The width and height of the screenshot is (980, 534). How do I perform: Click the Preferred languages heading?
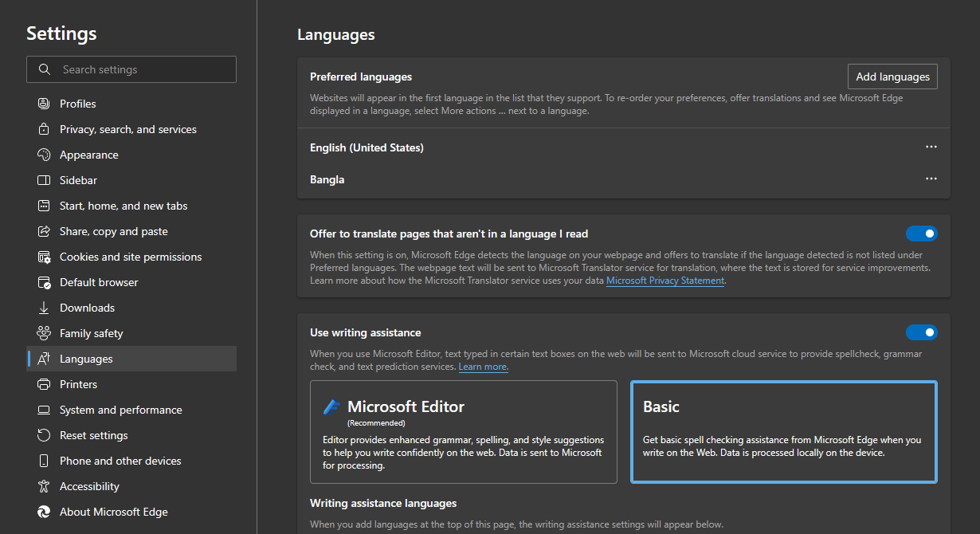coord(361,77)
